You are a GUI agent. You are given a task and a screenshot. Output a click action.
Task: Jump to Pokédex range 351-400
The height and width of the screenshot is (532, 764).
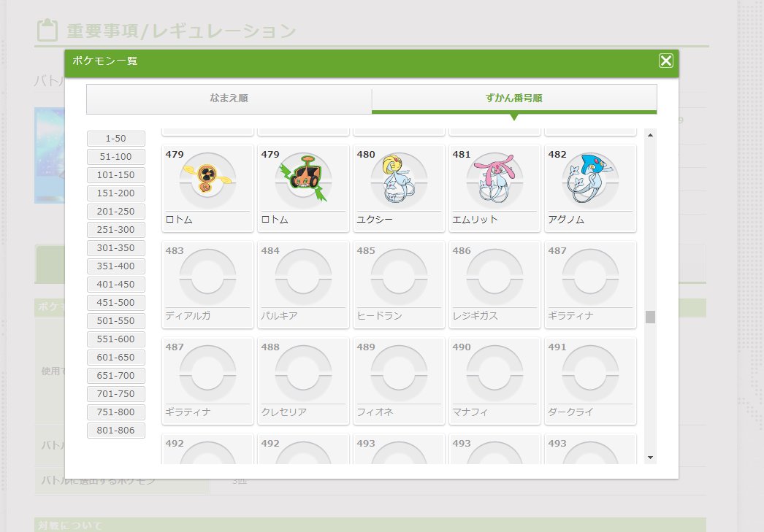pyautogui.click(x=116, y=266)
